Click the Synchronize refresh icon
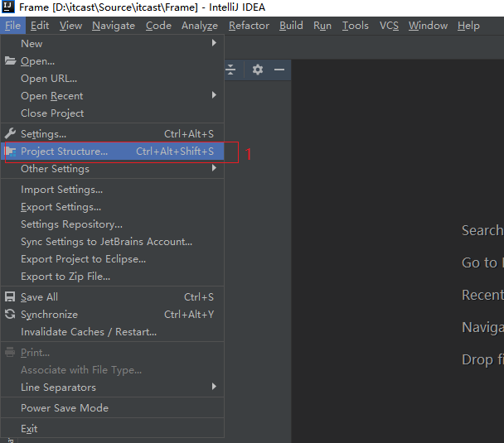 pos(11,315)
